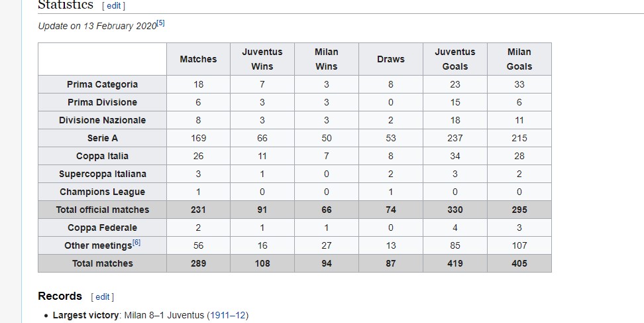Click the Draws column header

[390, 59]
